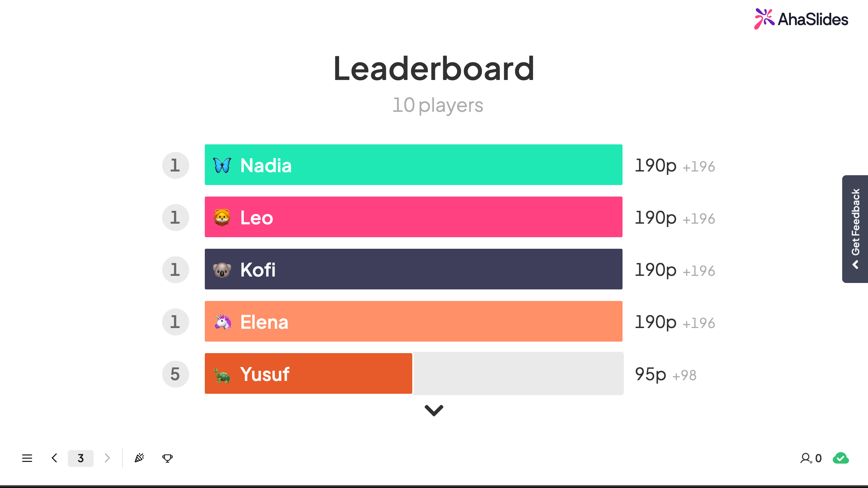This screenshot has height=488, width=868.
Task: Click Nadia's 190p score text
Action: 656,166
